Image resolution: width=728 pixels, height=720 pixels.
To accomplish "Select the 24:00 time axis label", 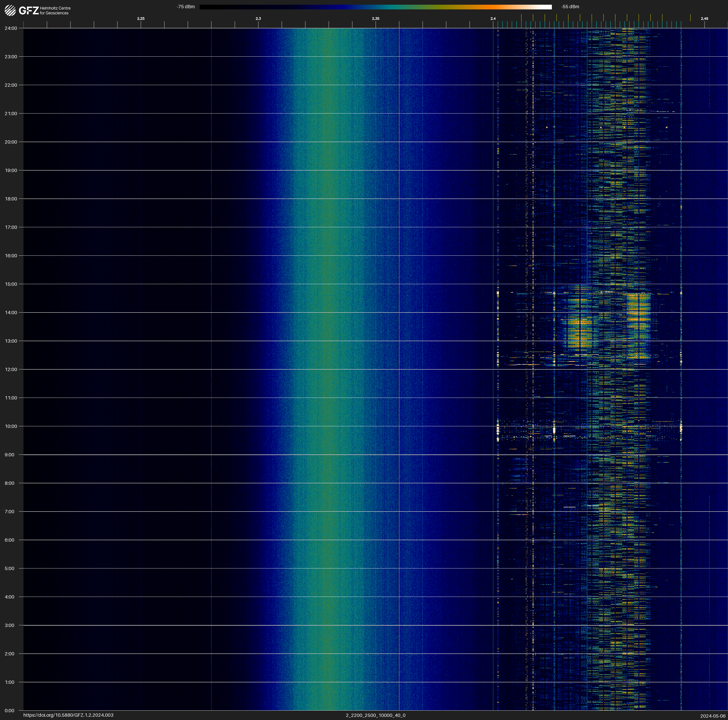I will (x=11, y=28).
